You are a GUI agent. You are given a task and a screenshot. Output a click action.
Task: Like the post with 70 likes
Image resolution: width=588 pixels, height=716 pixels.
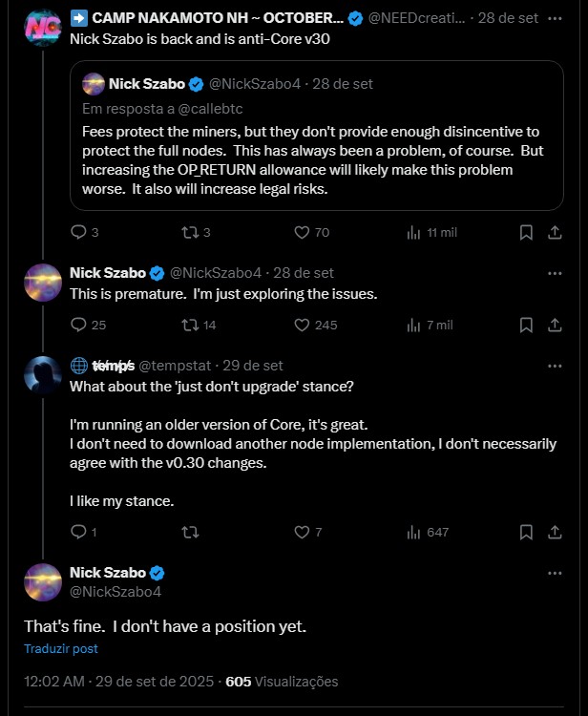coord(302,232)
